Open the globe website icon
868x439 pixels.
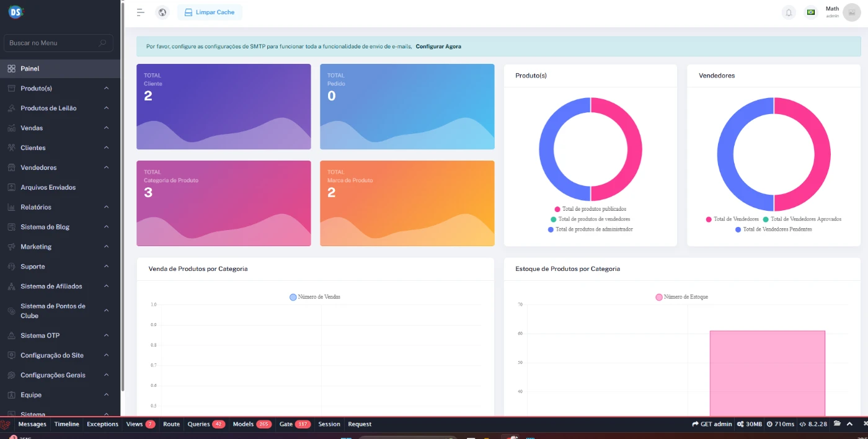click(x=162, y=12)
